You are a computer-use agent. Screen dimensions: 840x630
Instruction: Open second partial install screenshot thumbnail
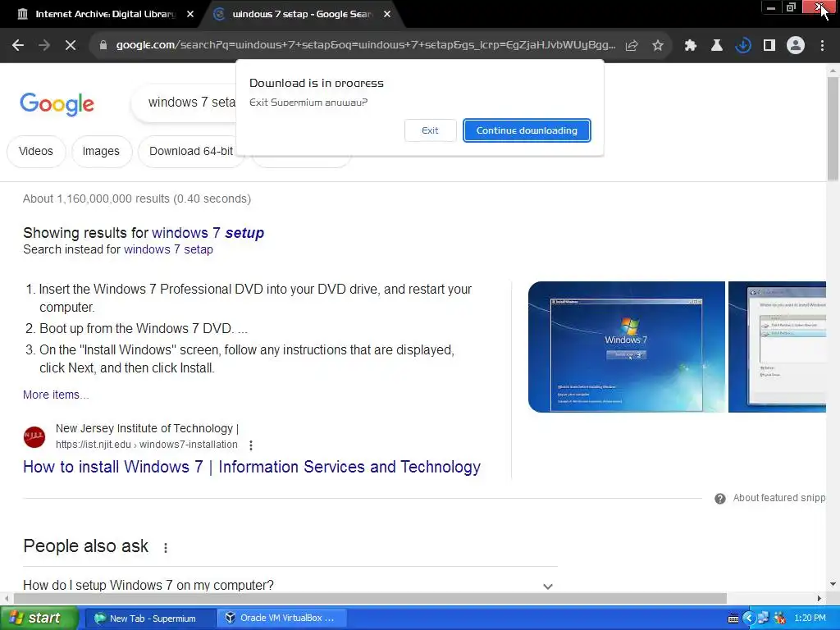777,347
